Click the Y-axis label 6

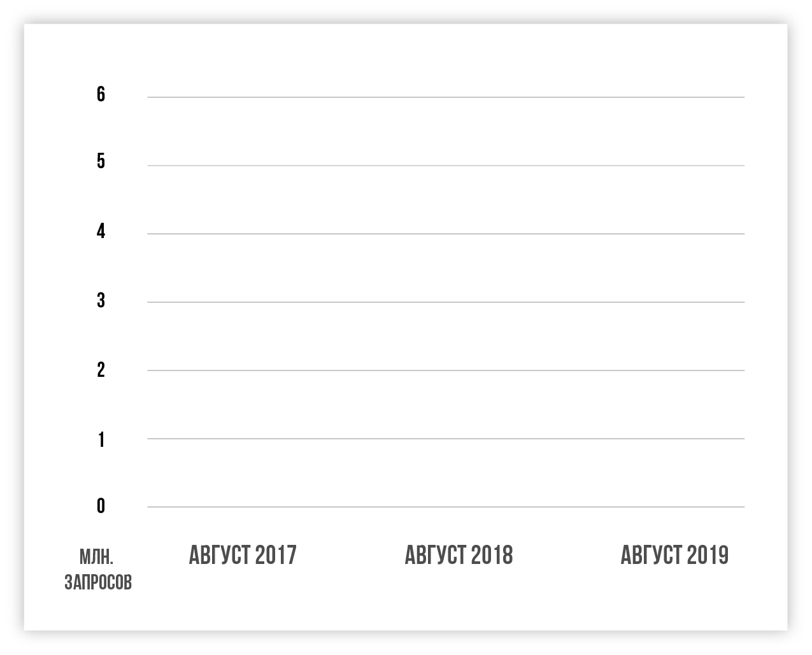point(101,94)
